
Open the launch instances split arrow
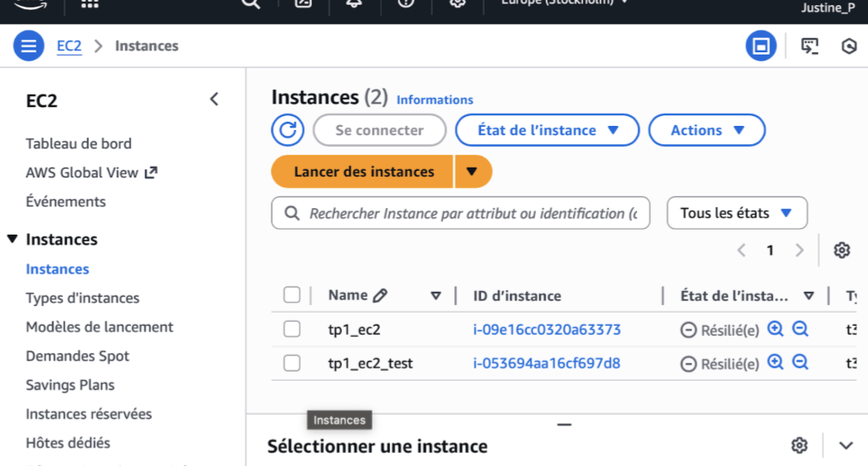pos(473,172)
